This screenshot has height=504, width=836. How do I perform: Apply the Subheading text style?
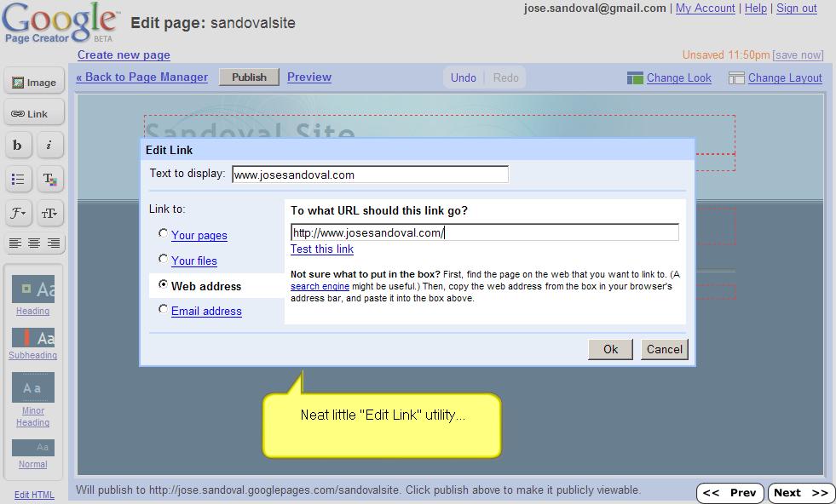(x=33, y=344)
